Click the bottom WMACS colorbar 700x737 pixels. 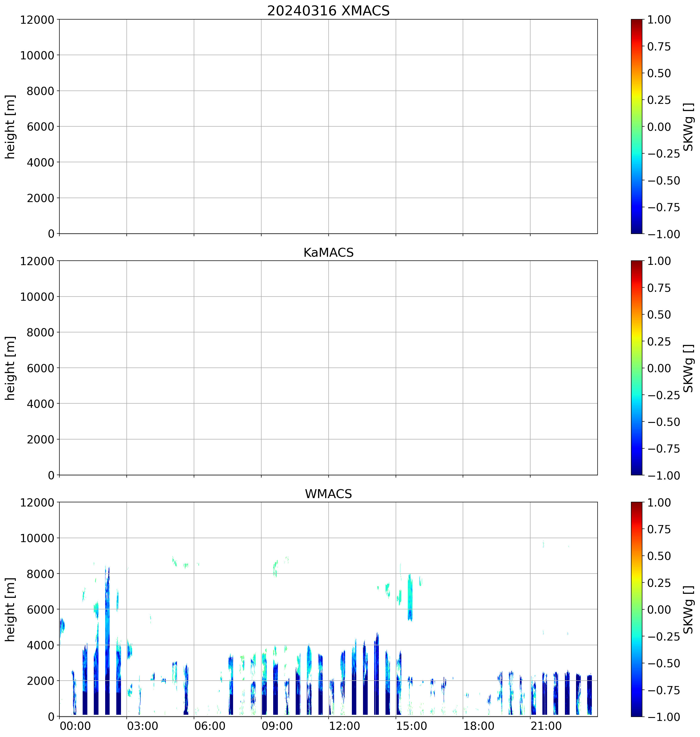[637, 609]
